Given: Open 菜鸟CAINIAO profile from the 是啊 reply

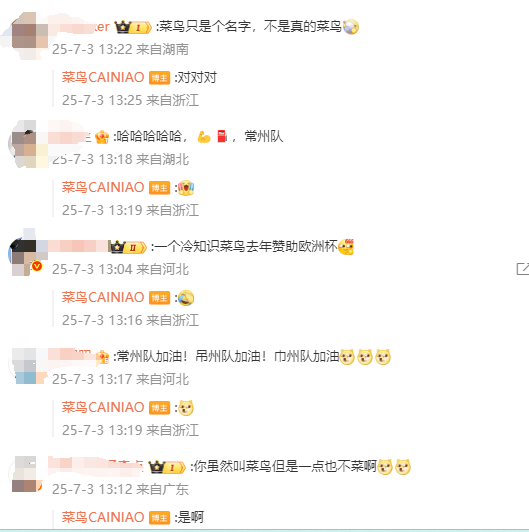Looking at the screenshot, I should coord(103,517).
